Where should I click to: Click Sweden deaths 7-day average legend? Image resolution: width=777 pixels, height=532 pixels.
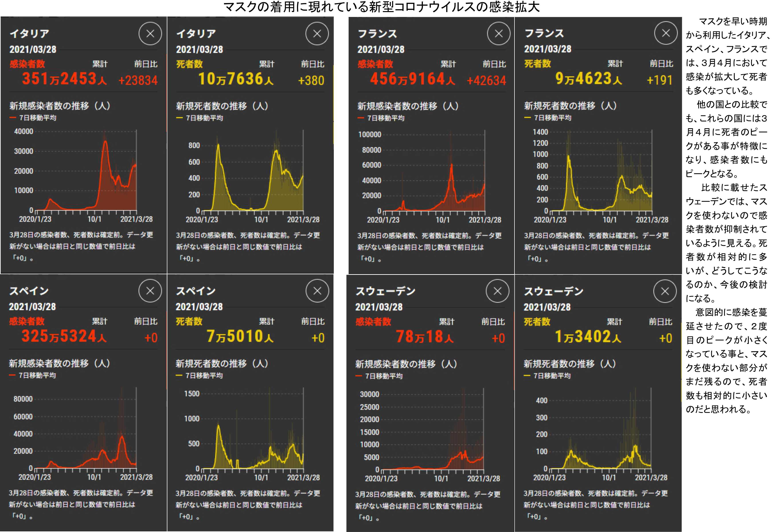point(547,376)
